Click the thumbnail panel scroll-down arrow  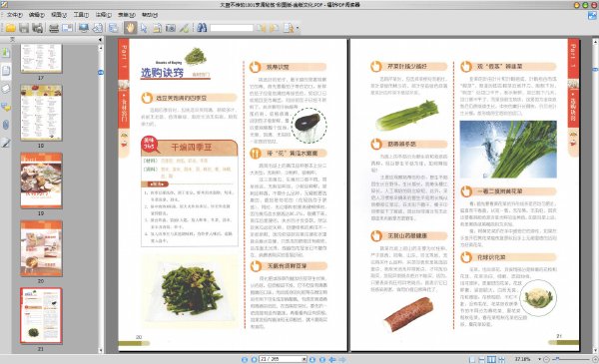click(x=101, y=350)
